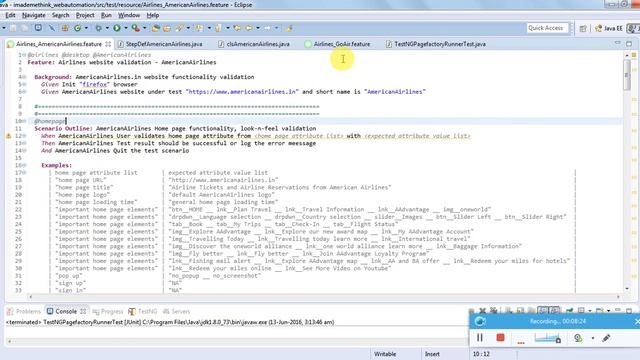Open dropdown beside green C icon
This screenshot has width=640, height=360.
[86, 28]
